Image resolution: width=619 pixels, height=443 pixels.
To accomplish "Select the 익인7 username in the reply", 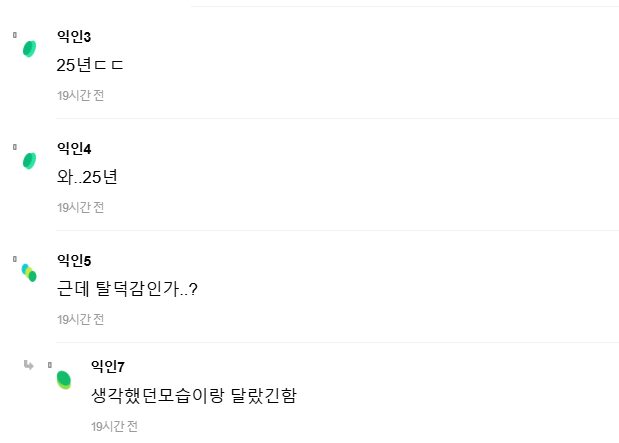I will coord(108,367).
